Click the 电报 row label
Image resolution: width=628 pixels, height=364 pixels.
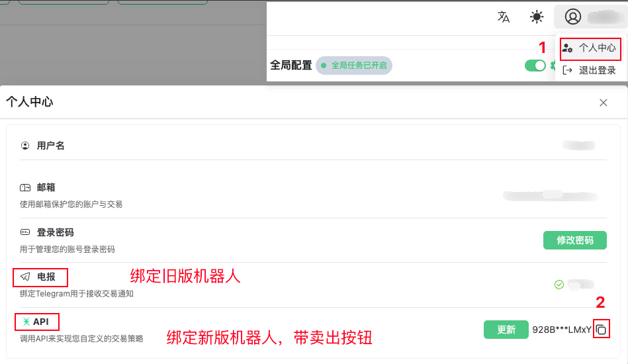tap(46, 277)
